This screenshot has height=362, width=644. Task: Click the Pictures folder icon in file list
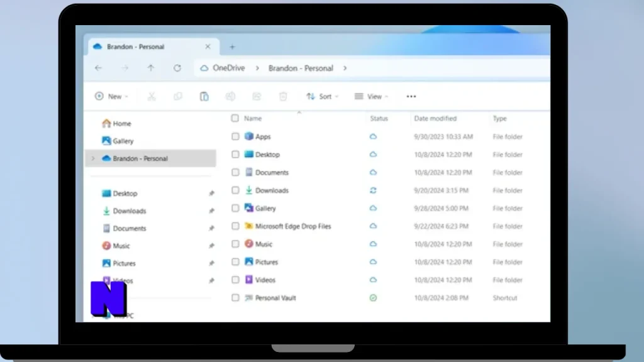(249, 261)
